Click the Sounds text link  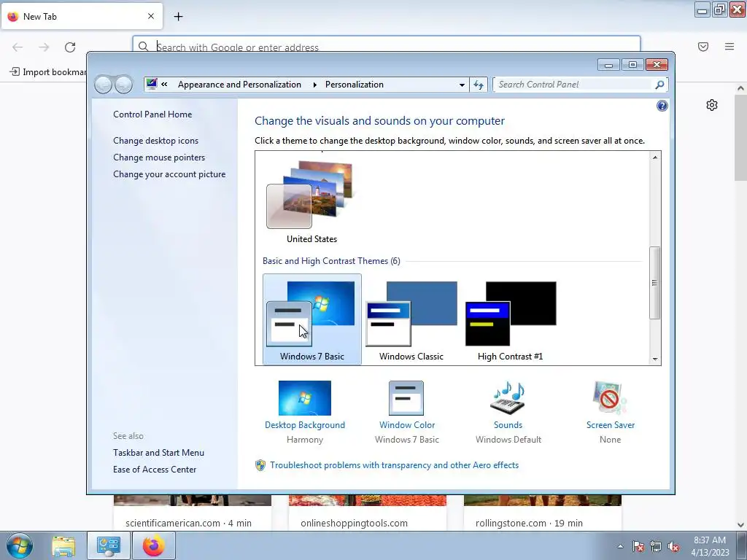click(x=508, y=425)
